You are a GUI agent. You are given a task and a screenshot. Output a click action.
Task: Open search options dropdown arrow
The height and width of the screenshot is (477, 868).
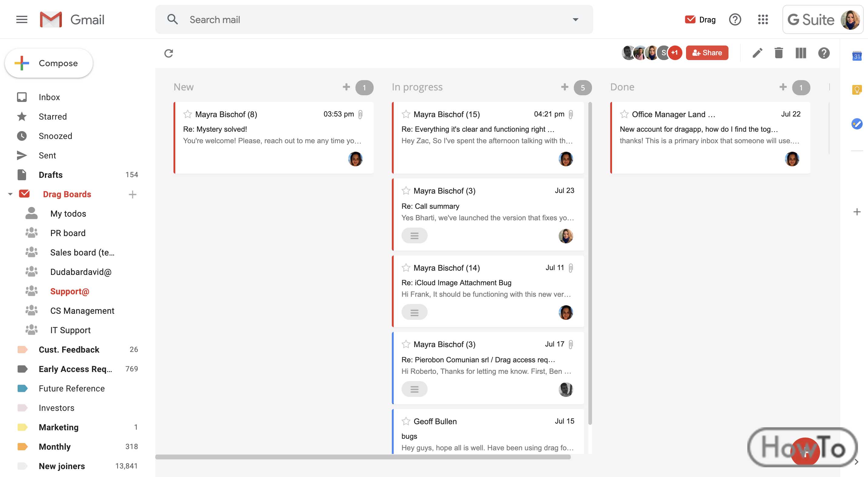point(576,19)
